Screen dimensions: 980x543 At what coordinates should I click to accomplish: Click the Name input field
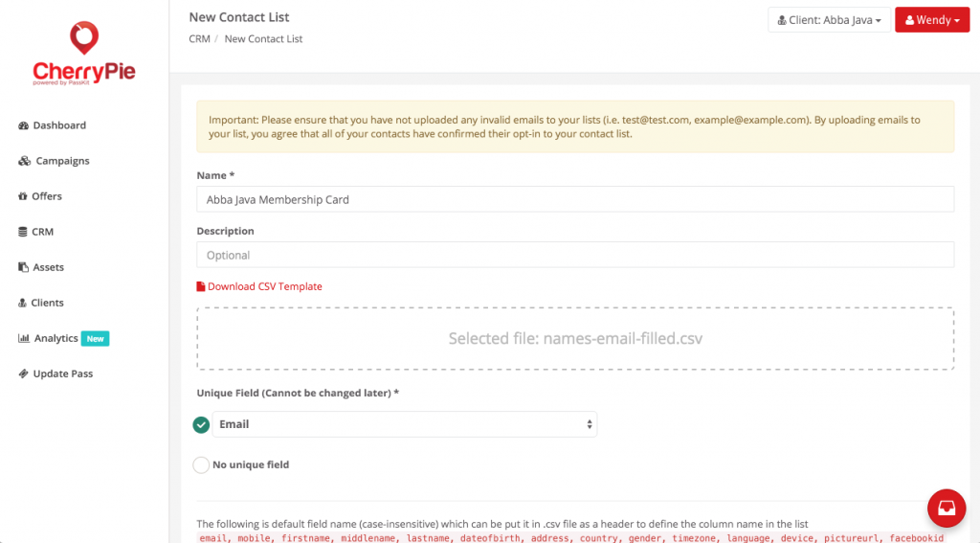point(575,199)
